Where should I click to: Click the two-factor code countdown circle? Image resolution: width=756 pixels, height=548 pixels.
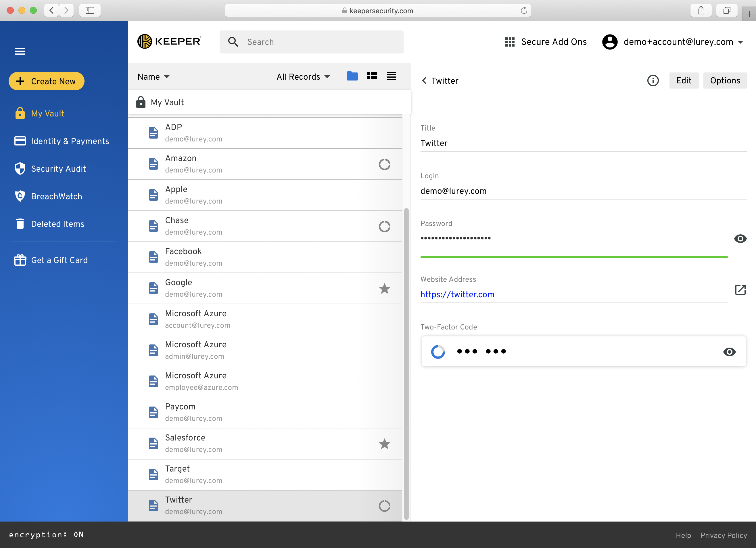[438, 352]
